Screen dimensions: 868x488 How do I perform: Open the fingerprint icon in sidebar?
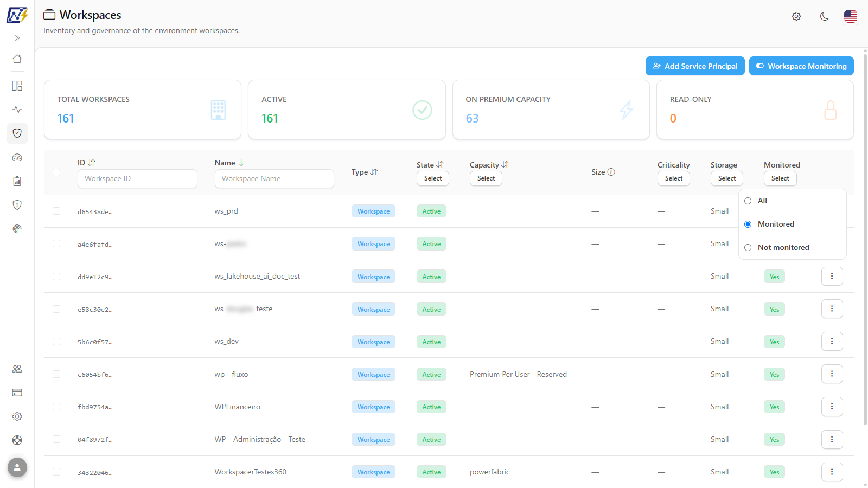point(17,229)
